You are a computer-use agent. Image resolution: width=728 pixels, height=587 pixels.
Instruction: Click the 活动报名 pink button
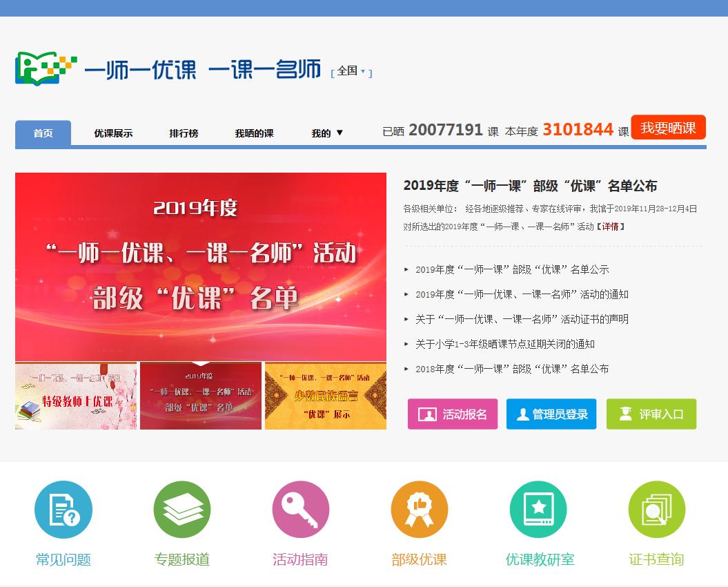(453, 414)
